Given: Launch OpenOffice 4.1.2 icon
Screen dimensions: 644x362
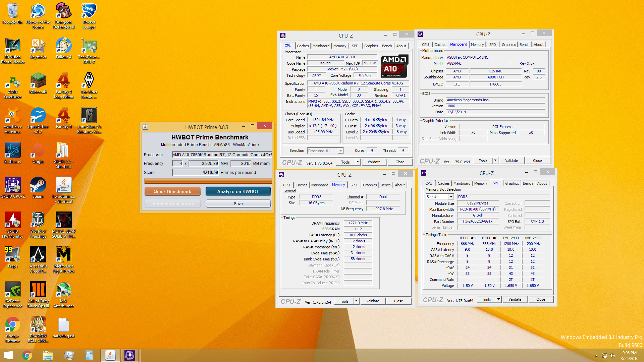Looking at the screenshot, I should (38, 121).
